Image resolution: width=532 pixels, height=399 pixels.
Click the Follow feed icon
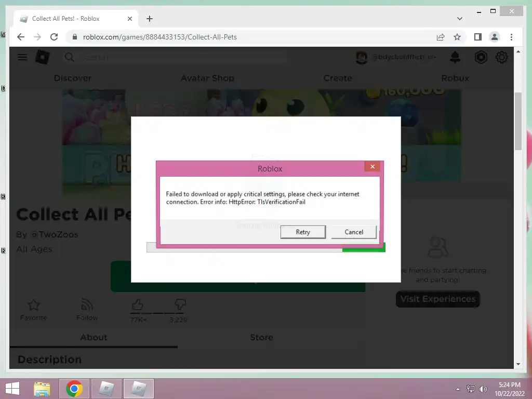[x=87, y=304]
